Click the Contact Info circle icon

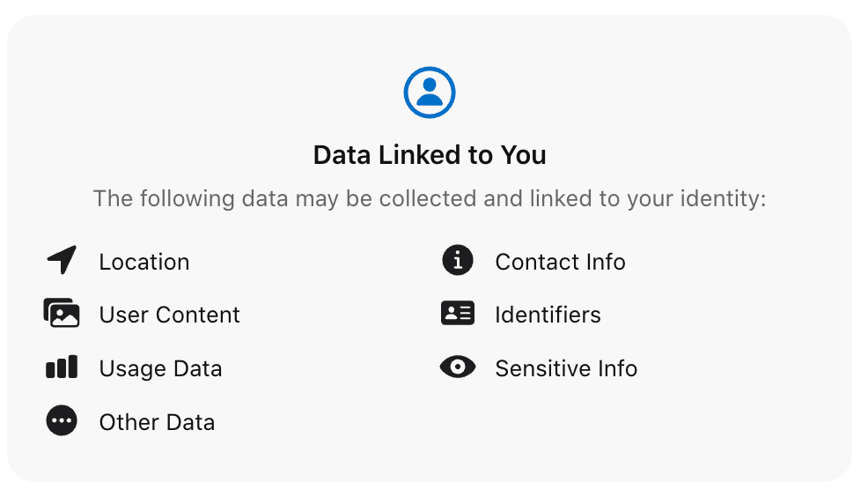tap(457, 261)
